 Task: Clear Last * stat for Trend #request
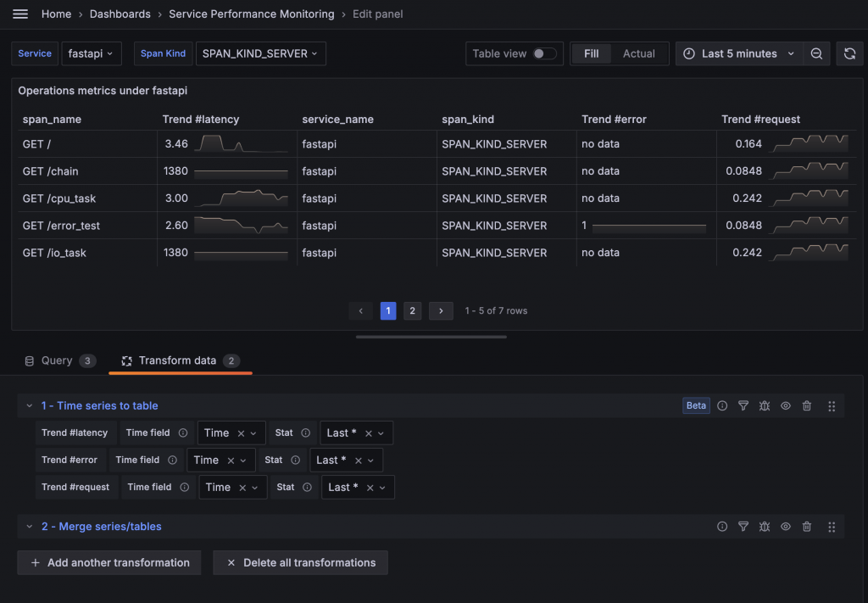[370, 488]
